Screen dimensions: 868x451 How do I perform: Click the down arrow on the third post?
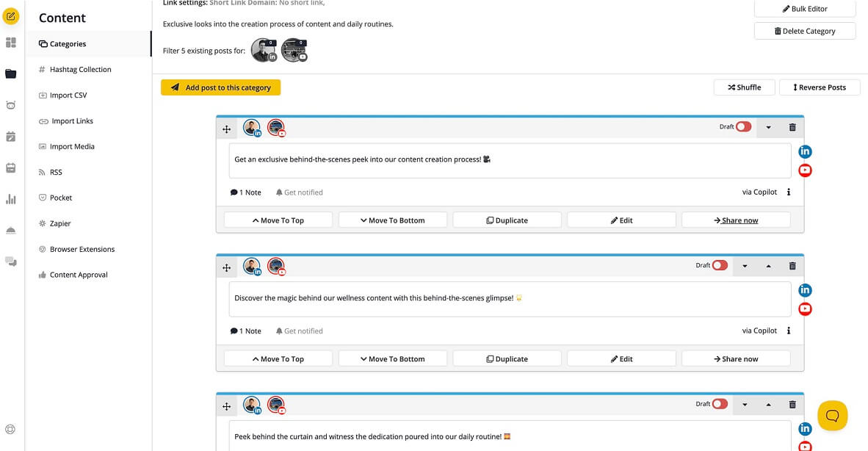click(x=745, y=404)
